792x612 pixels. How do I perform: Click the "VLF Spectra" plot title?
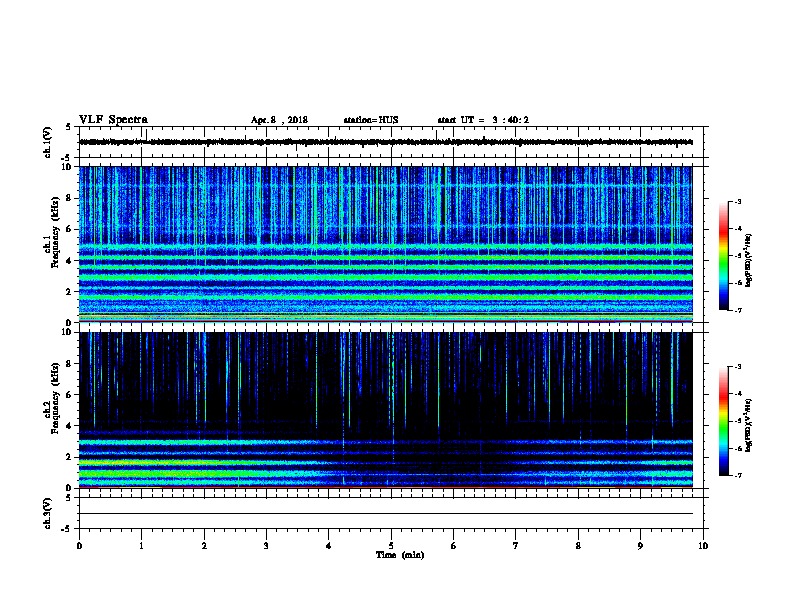coord(113,120)
